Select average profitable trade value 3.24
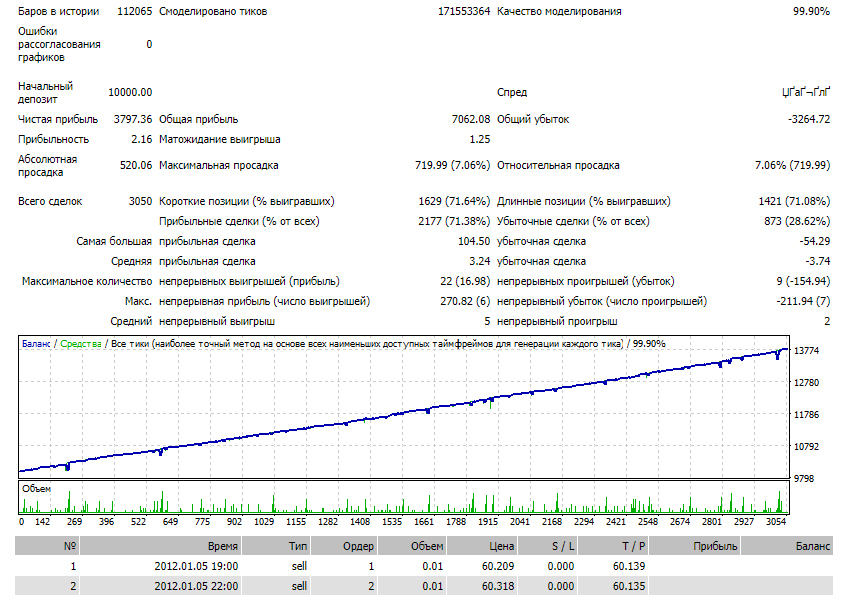 480,261
